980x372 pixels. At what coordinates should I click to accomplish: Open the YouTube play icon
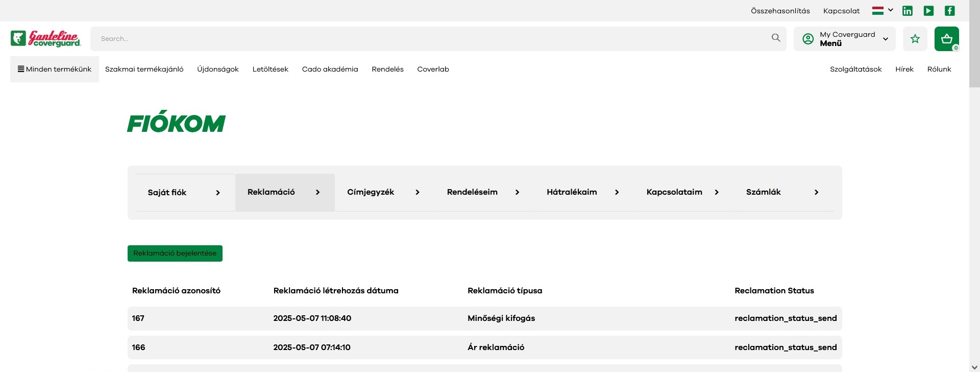pyautogui.click(x=928, y=11)
